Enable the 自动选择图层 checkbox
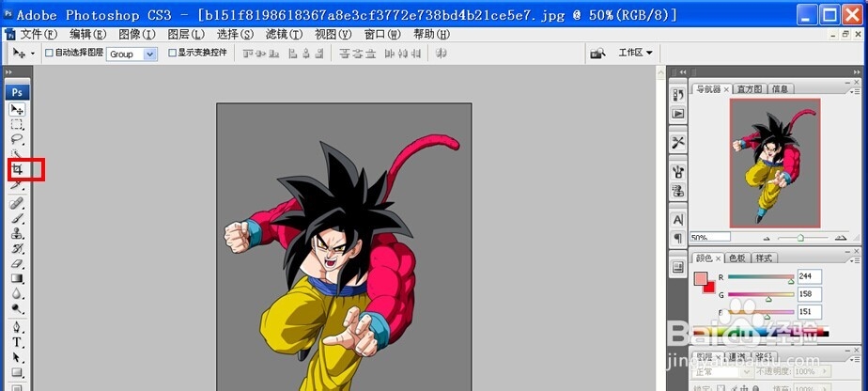The image size is (868, 391). 49,54
